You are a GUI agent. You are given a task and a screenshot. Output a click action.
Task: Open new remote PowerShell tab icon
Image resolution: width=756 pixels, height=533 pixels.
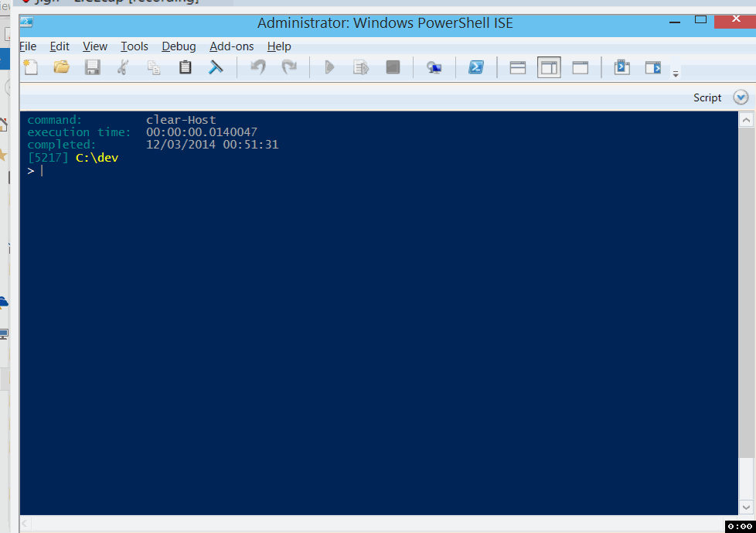[x=434, y=67]
